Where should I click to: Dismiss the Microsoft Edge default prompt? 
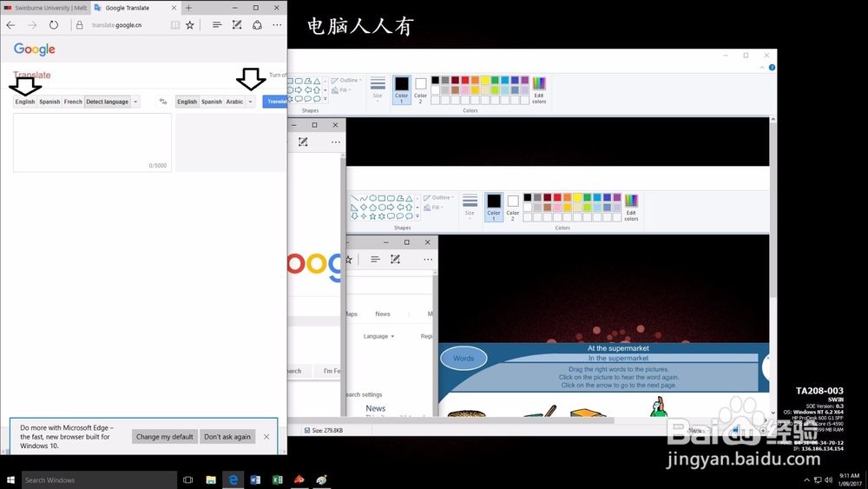coord(266,436)
